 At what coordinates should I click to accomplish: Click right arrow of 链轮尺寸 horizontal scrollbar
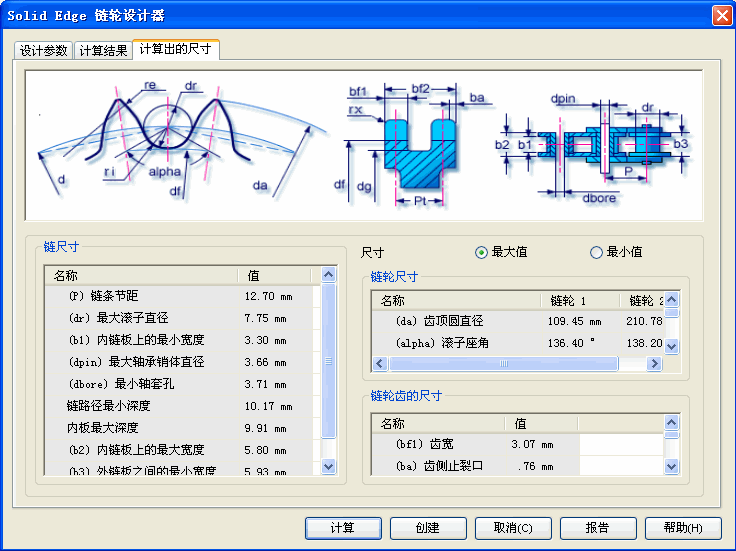655,364
